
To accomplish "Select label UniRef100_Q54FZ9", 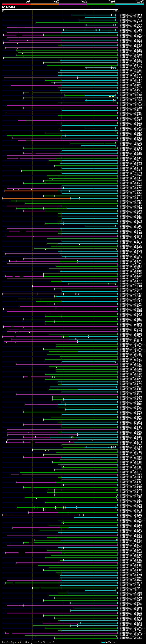I will point(131,52).
